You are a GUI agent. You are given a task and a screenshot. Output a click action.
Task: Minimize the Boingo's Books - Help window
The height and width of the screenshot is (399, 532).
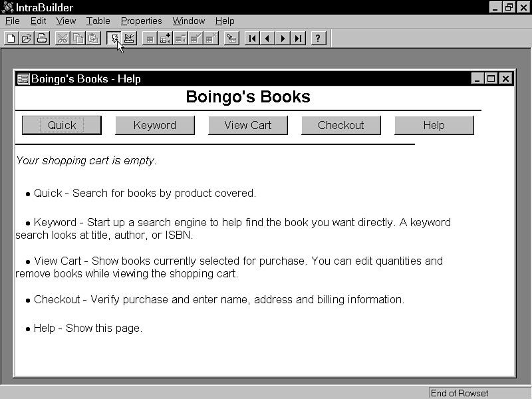coord(477,78)
